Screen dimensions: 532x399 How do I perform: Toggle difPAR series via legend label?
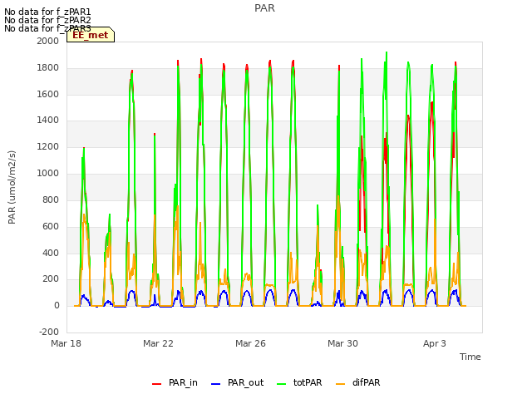click(x=366, y=382)
